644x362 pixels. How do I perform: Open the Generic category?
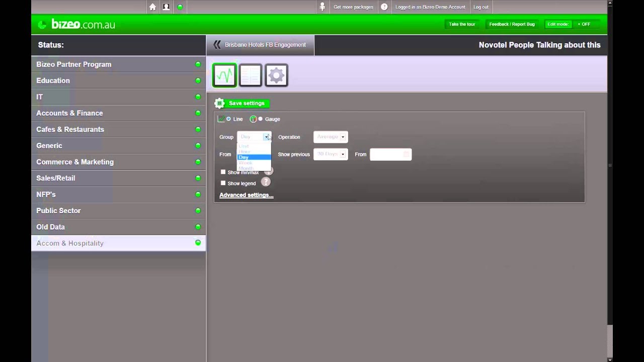coord(118,145)
